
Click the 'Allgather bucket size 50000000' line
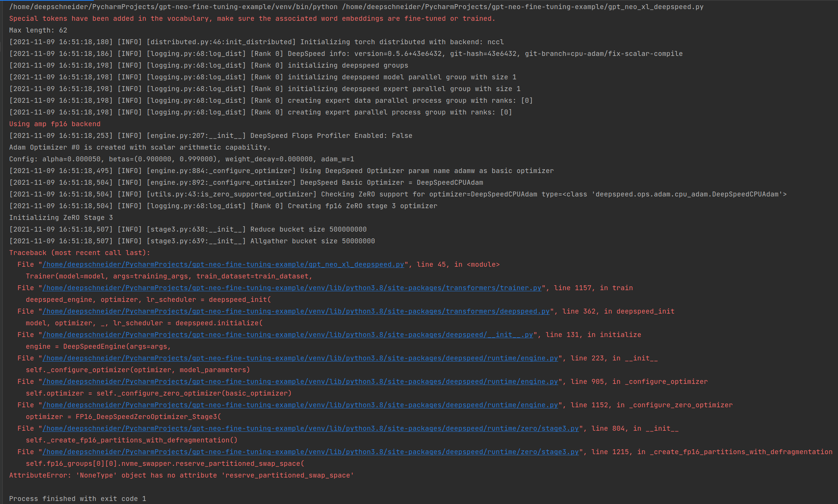tap(192, 241)
